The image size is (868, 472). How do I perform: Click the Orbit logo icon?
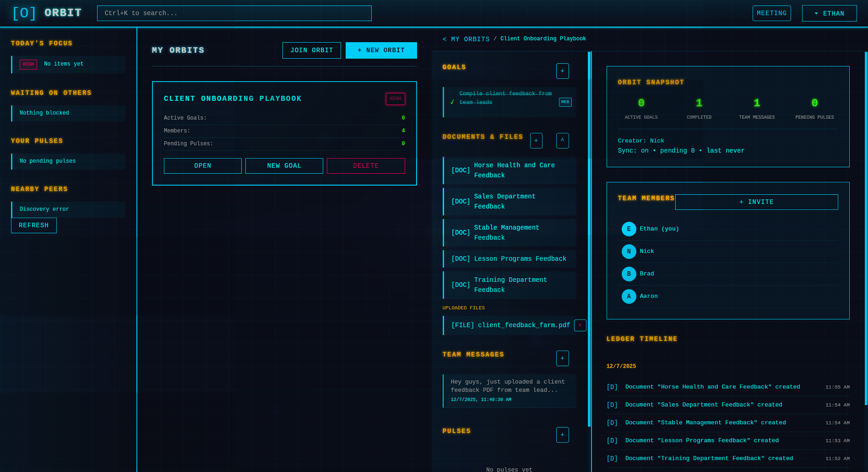coord(23,13)
